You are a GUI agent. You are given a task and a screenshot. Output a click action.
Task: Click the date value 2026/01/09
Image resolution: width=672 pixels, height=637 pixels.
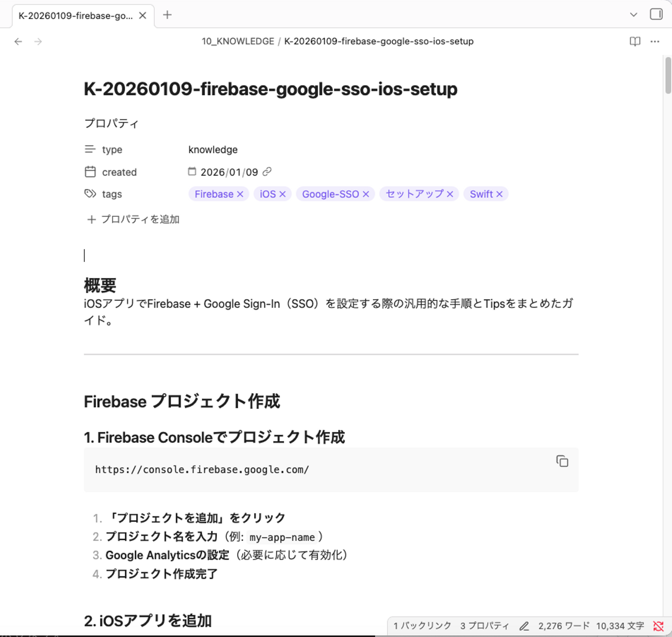pyautogui.click(x=229, y=172)
